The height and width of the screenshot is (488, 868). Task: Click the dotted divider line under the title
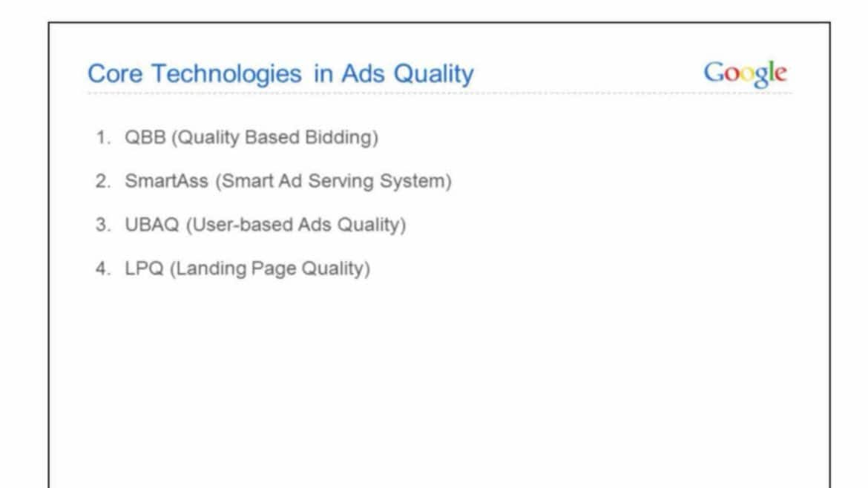pyautogui.click(x=440, y=93)
